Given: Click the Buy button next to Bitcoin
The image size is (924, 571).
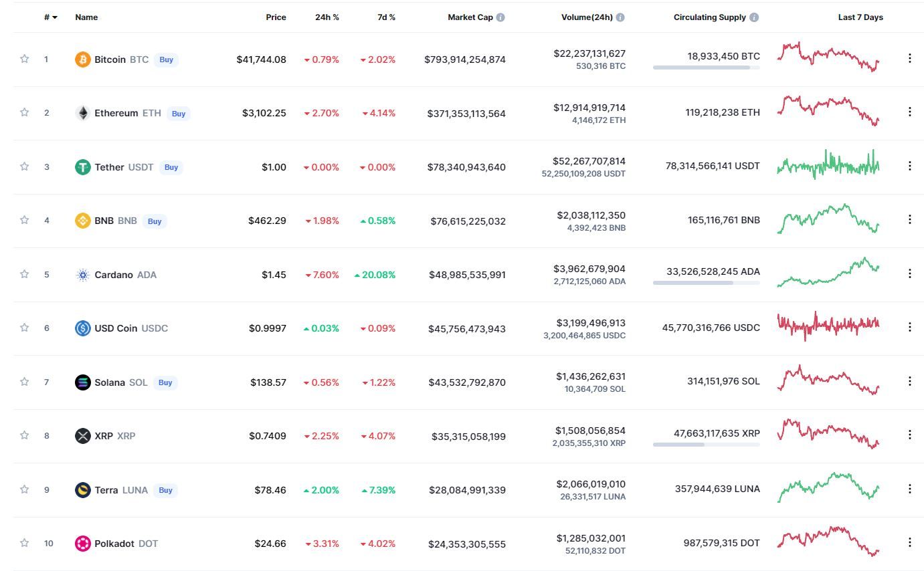Looking at the screenshot, I should 167,60.
